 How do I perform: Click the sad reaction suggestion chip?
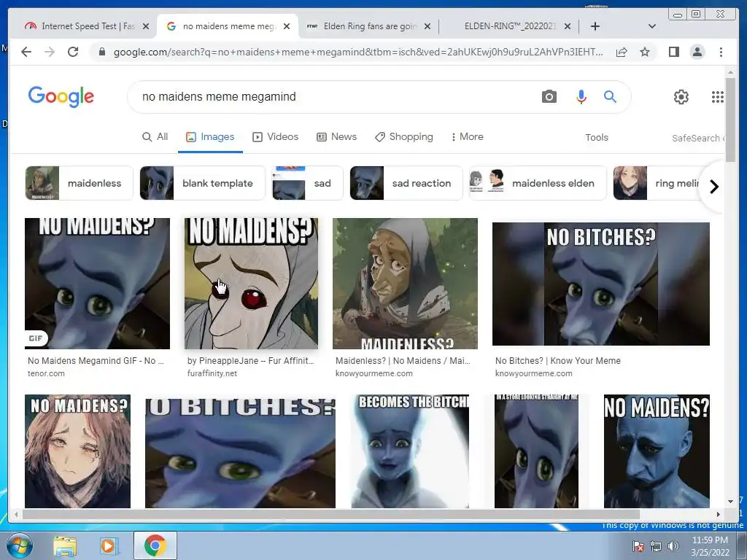(406, 183)
